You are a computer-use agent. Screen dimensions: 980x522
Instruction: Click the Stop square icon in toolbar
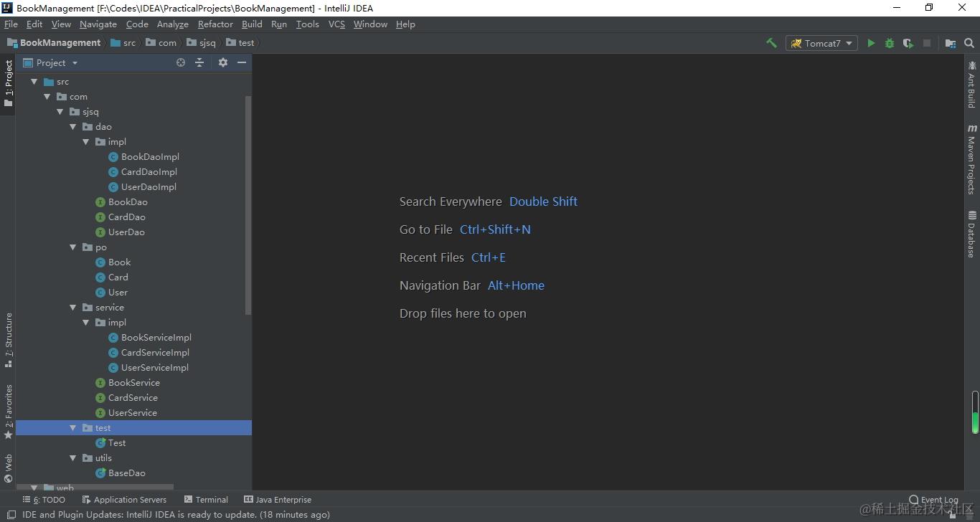[927, 43]
